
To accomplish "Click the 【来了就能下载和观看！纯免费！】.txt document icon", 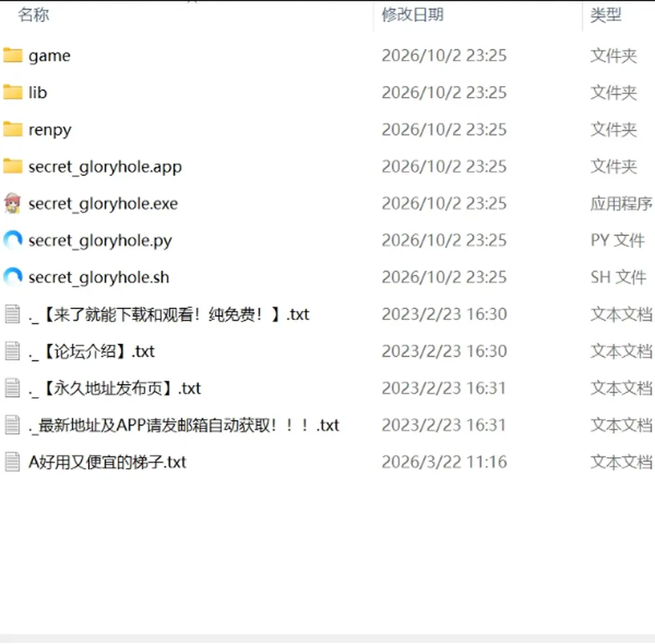I will (12, 314).
